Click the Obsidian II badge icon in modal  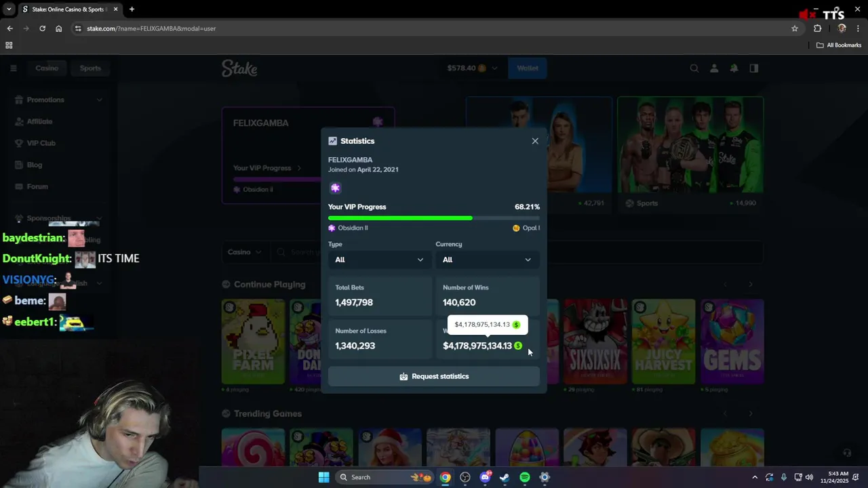click(332, 228)
